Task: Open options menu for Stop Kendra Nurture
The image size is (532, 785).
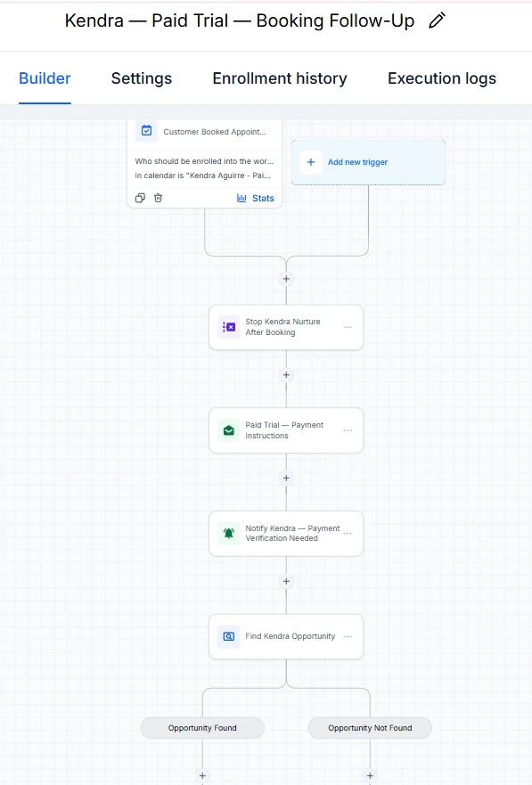Action: click(x=348, y=327)
